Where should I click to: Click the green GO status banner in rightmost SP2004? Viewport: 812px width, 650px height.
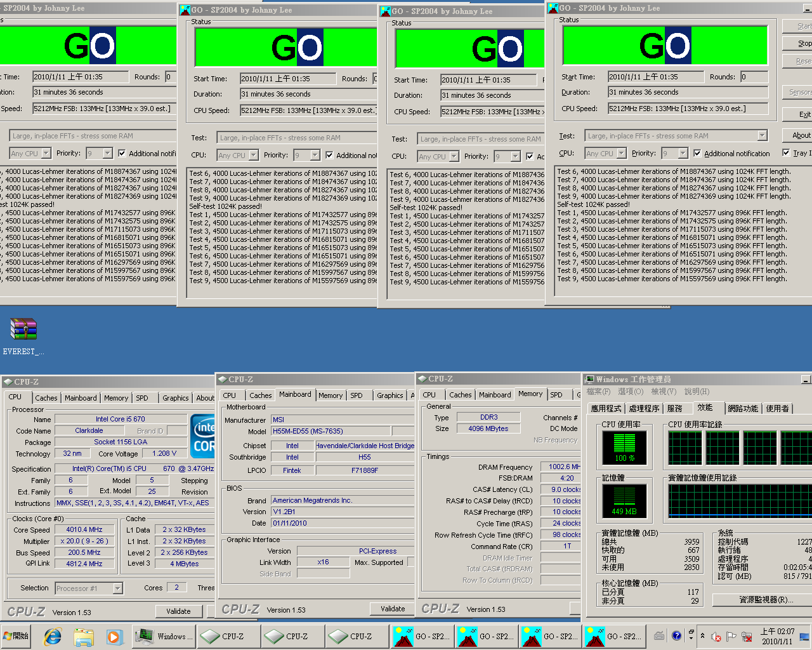click(665, 45)
